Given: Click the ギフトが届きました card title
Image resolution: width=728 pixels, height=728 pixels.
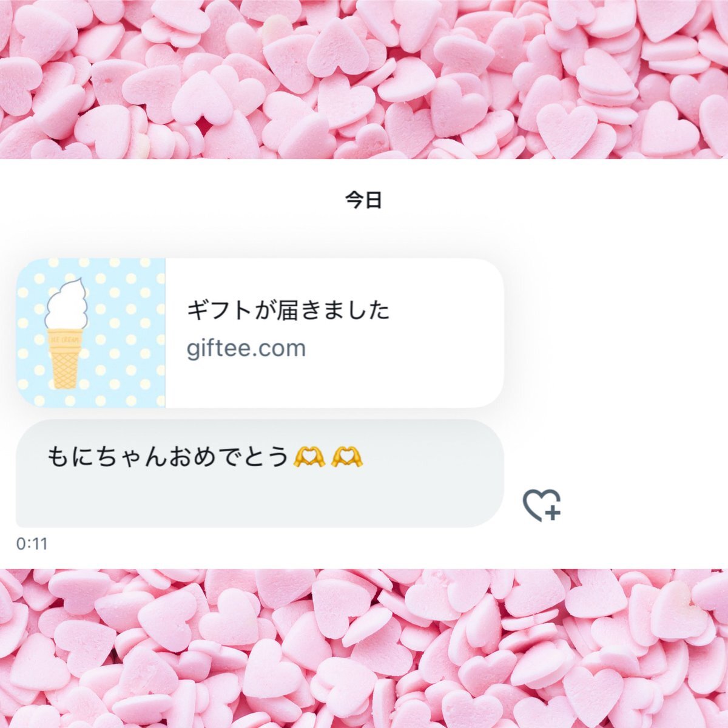Looking at the screenshot, I should pyautogui.click(x=288, y=311).
